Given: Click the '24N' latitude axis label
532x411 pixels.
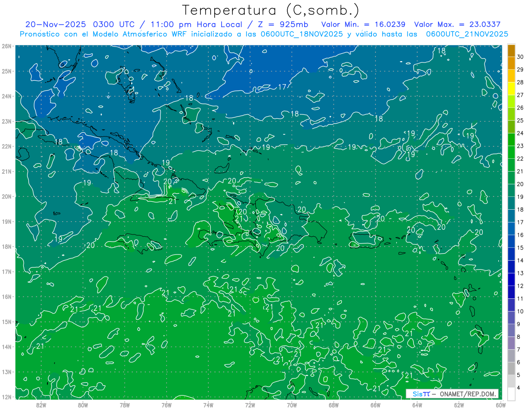Looking at the screenshot, I should pos(7,96).
